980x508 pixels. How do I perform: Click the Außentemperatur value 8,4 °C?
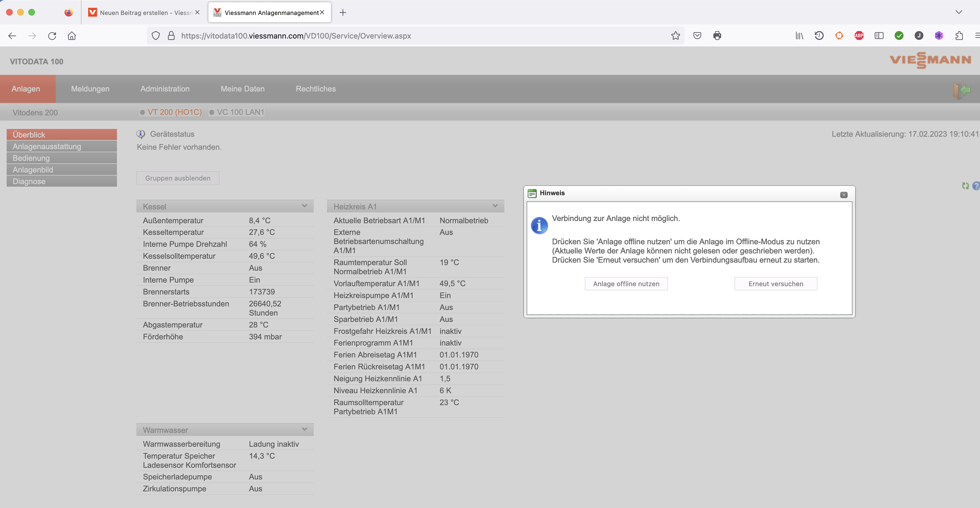pyautogui.click(x=260, y=220)
